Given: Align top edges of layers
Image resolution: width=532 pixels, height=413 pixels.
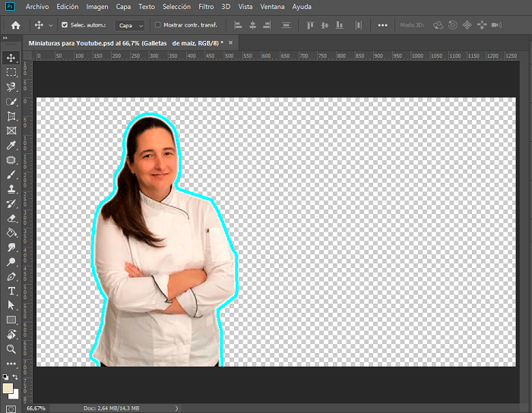Looking at the screenshot, I should (x=310, y=25).
